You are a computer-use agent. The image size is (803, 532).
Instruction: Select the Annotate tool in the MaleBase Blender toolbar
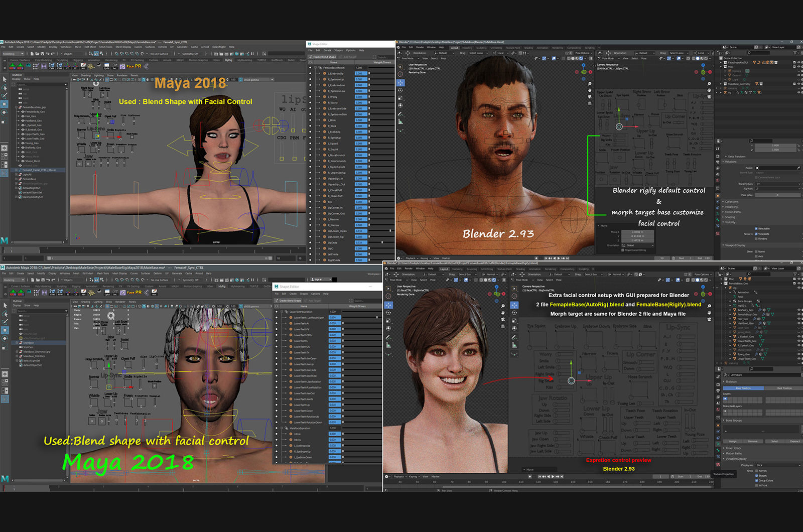click(400, 114)
